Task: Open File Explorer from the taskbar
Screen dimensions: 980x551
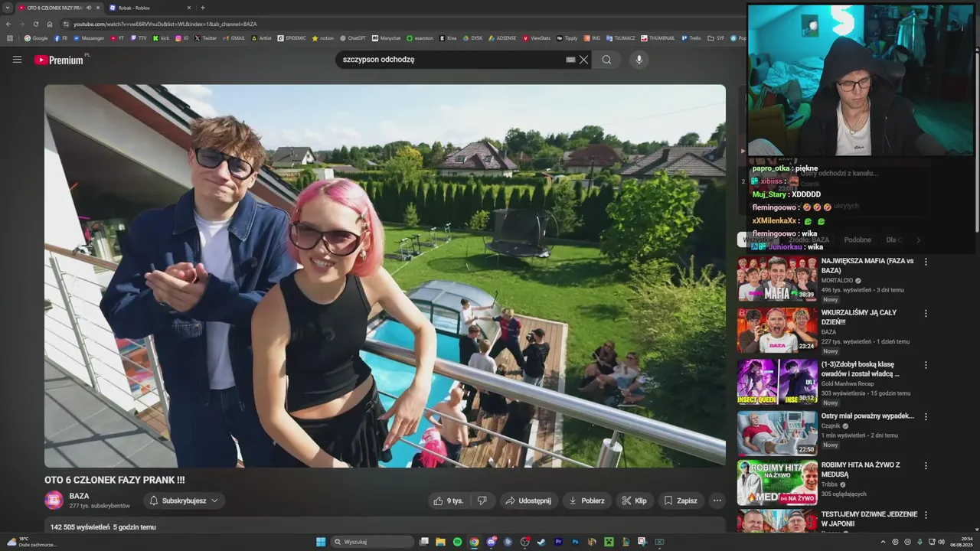Action: [x=440, y=542]
